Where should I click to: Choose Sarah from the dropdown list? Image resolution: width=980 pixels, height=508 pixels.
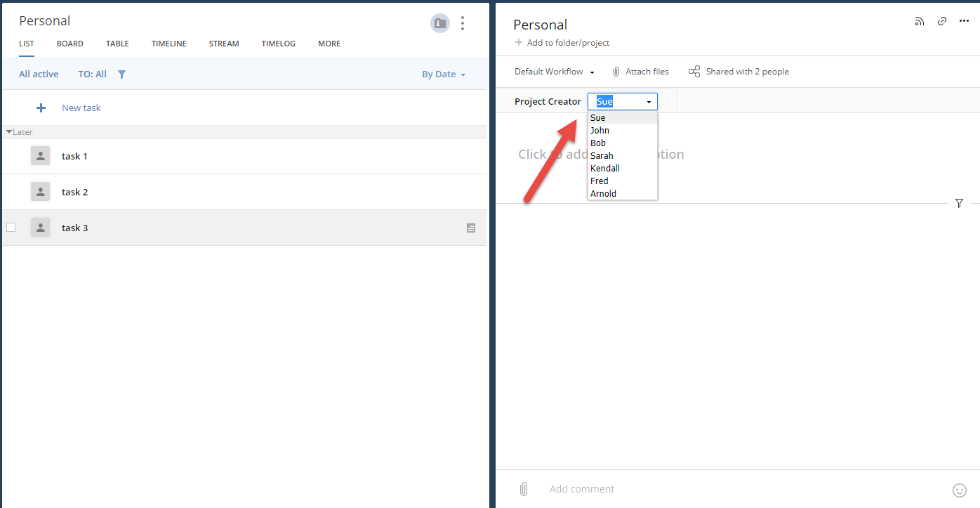click(x=623, y=156)
